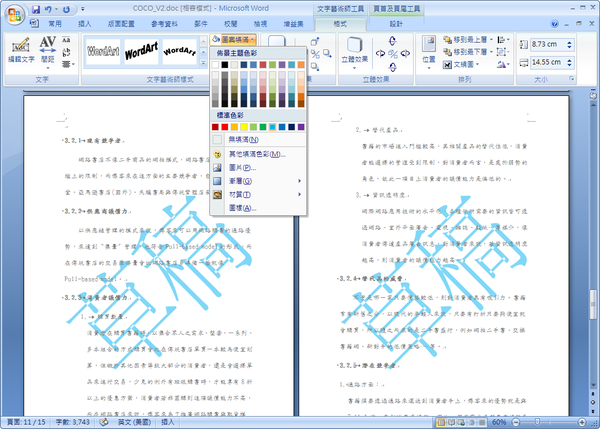Screen dimensions: 600x429
Task: Switch to the 參考資料 ribbon tab
Action: pyautogui.click(x=164, y=24)
